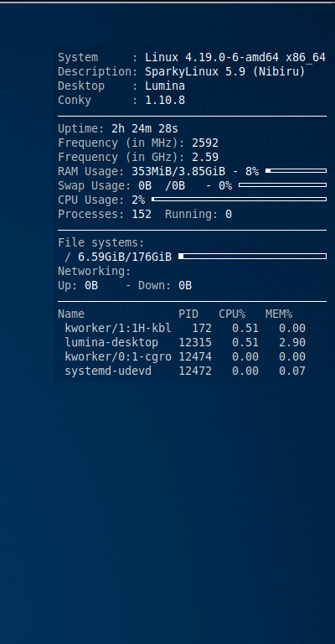Select the 'kworker/1:1H-kbl' process row
The image size is (335, 644).
coord(185,328)
